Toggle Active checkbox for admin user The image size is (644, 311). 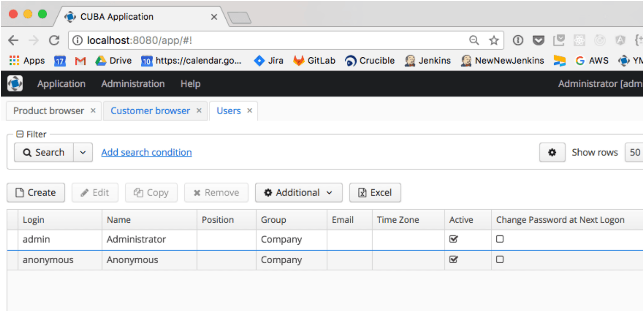(453, 239)
